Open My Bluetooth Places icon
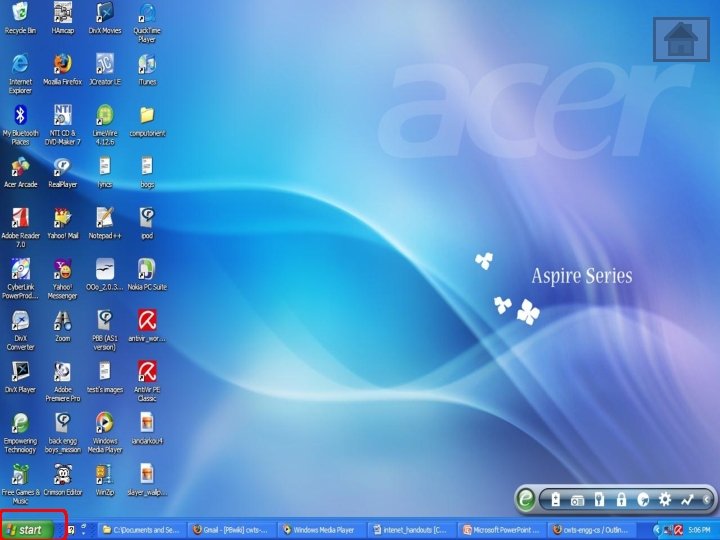Screen dimensions: 720x540 (20, 115)
